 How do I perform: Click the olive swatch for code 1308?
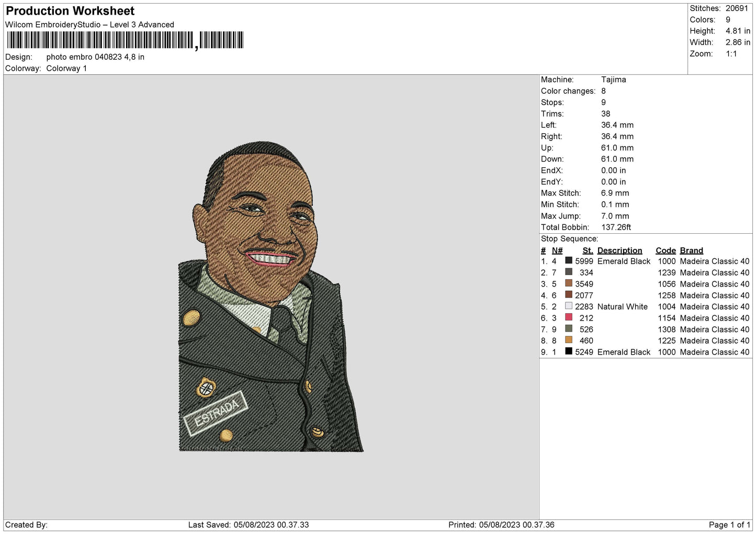569,328
